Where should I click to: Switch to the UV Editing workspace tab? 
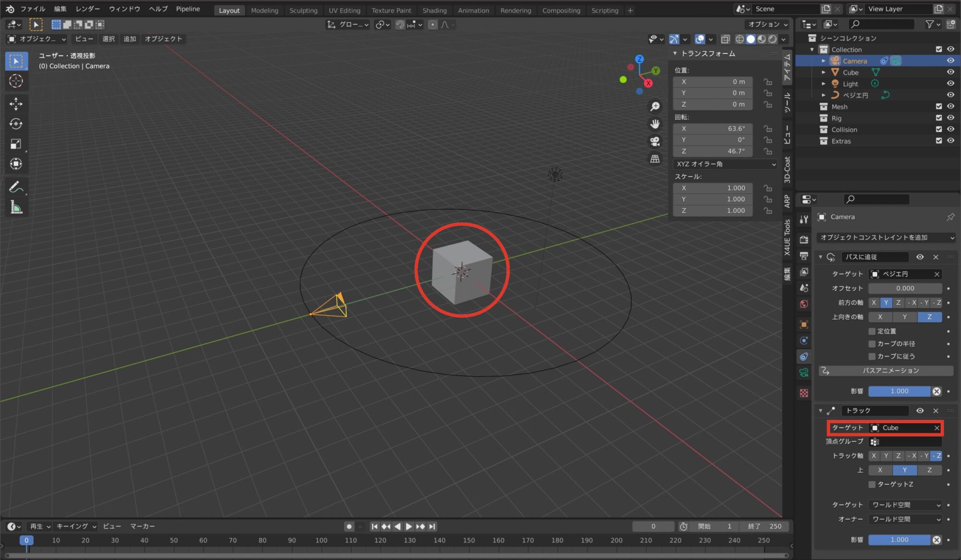344,10
